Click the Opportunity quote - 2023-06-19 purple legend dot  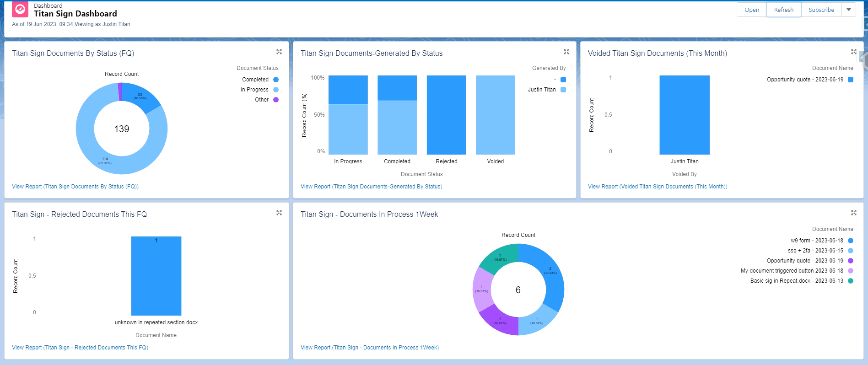(851, 261)
